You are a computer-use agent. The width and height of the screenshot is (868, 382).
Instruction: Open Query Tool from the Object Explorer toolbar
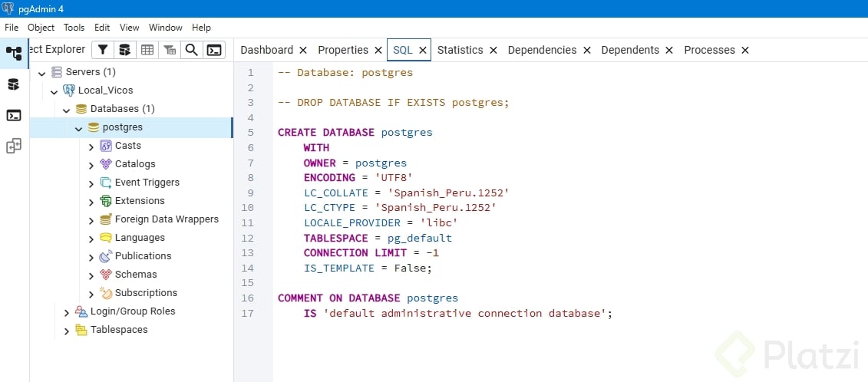pos(125,50)
